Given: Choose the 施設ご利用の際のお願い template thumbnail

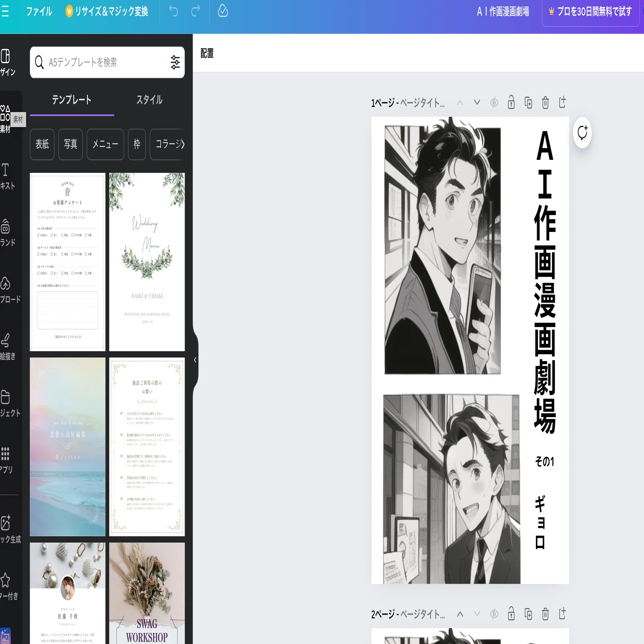Looking at the screenshot, I should pos(147,447).
